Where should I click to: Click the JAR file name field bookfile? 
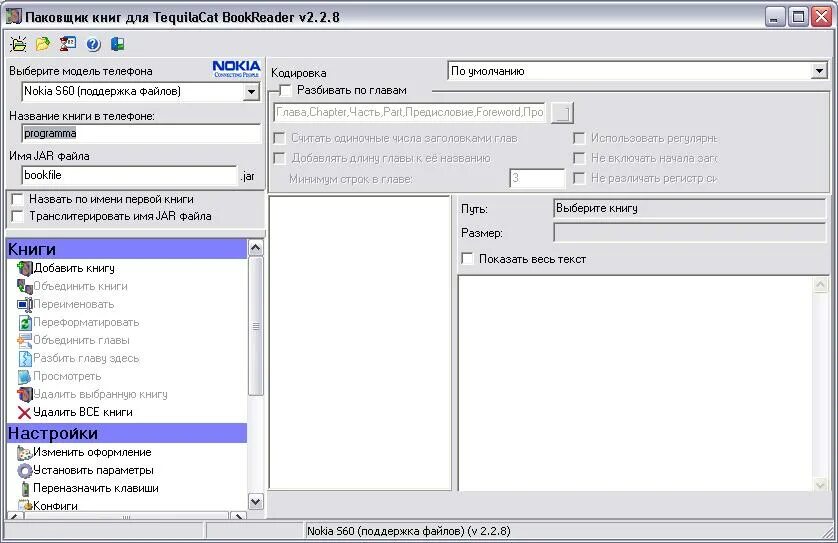(129, 175)
